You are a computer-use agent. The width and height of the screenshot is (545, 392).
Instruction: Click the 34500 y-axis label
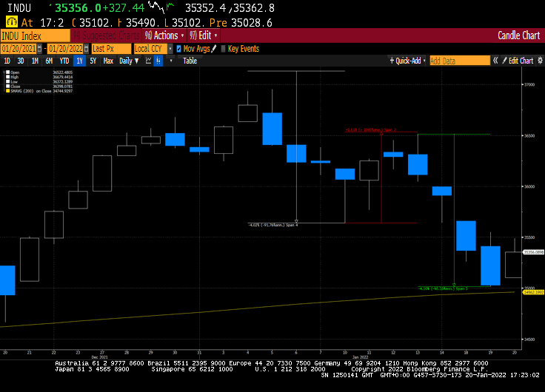pyautogui.click(x=529, y=339)
